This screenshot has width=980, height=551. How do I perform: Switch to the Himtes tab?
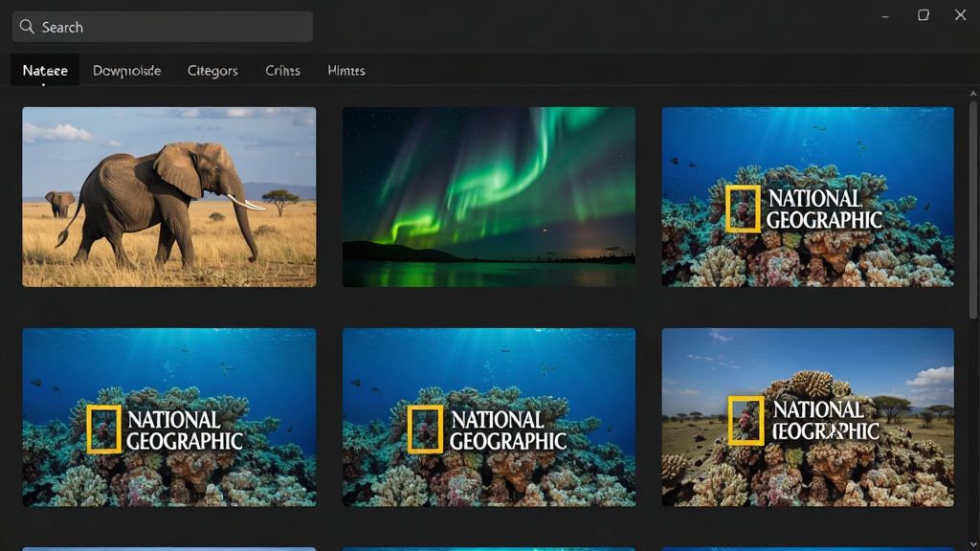click(x=346, y=71)
